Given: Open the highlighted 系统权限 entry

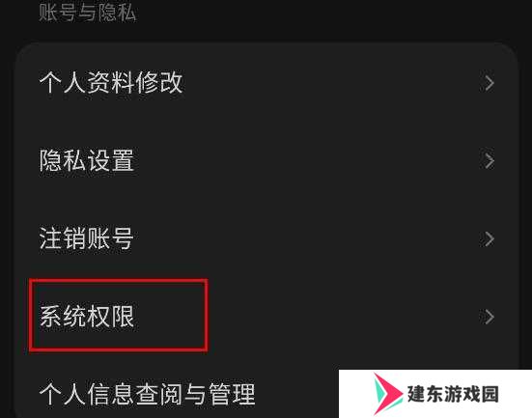Looking at the screenshot, I should [266, 317].
